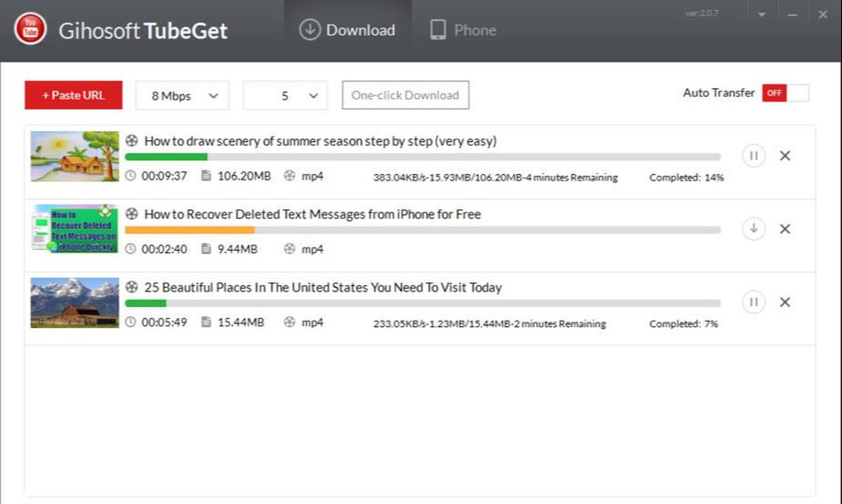Select the iPhone text messages recovery thumbnail
The width and height of the screenshot is (842, 504).
(x=75, y=229)
